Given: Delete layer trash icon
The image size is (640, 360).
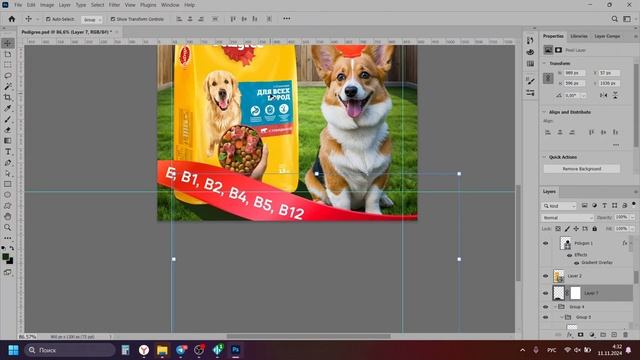Looking at the screenshot, I should pos(625,335).
